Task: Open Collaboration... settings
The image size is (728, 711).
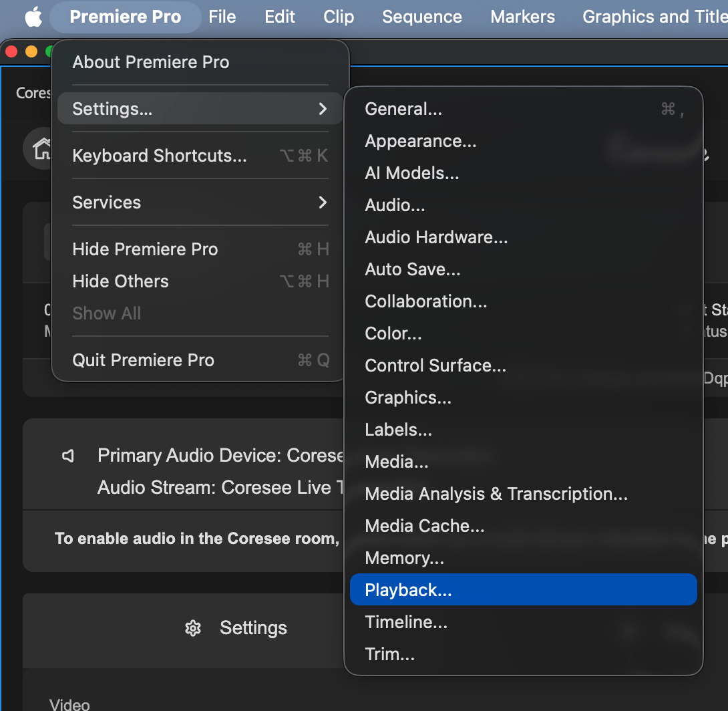Action: (x=523, y=301)
